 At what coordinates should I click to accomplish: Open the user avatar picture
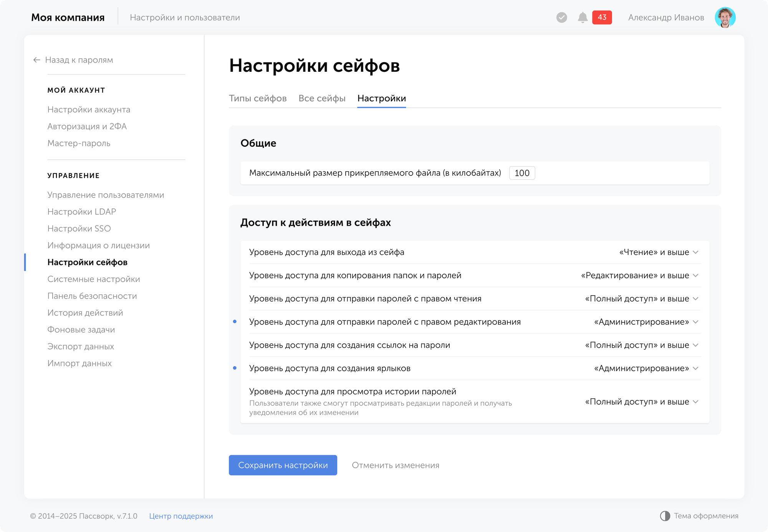(x=725, y=18)
